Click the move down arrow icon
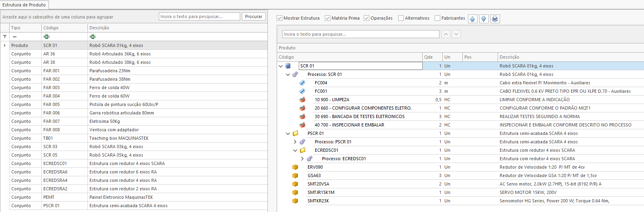The height and width of the screenshot is (212, 644). click(x=484, y=19)
